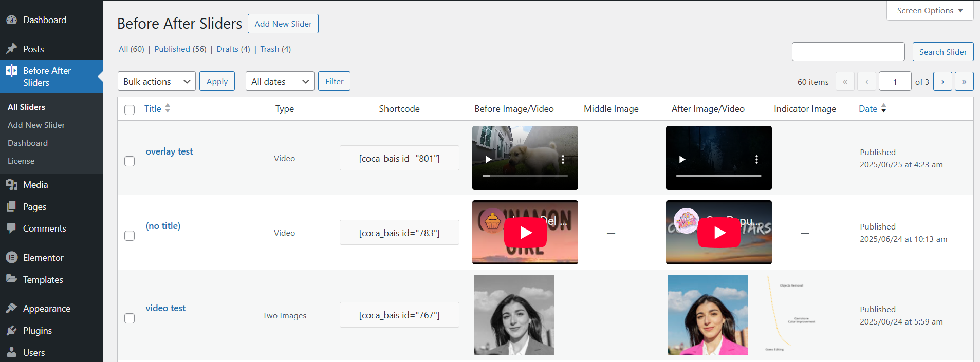This screenshot has width=980, height=362.
Task: Seek the overlay test after video progress bar
Action: click(719, 176)
